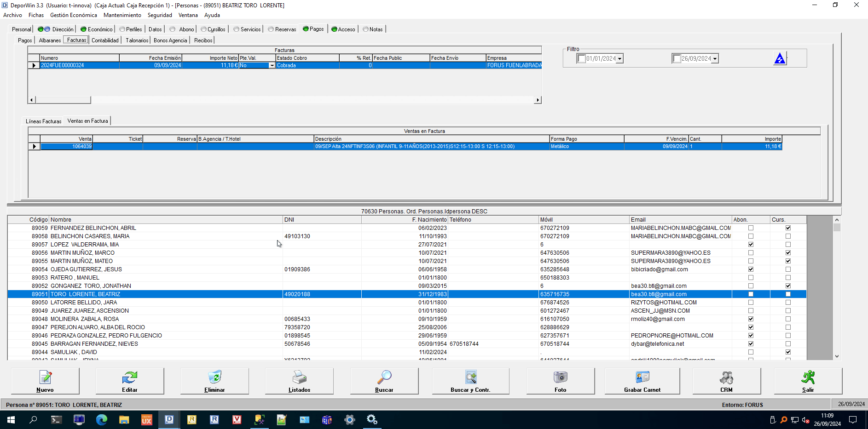
Task: Click the F. Nacimiento column header
Action: [404, 220]
